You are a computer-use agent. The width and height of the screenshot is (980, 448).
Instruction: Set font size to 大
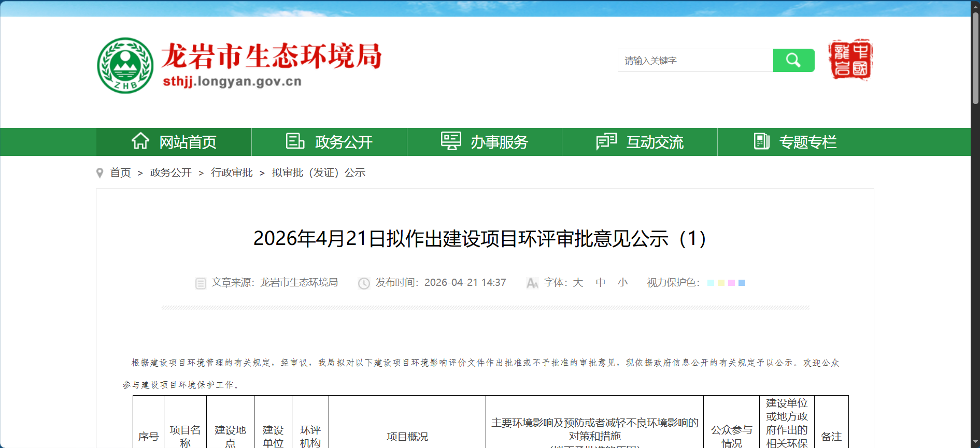tap(578, 282)
